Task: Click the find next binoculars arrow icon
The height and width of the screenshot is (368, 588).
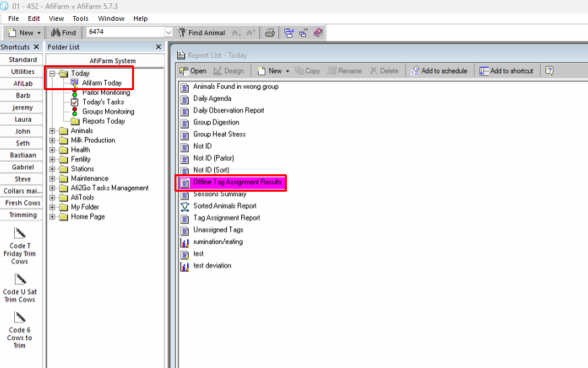Action: pos(251,32)
